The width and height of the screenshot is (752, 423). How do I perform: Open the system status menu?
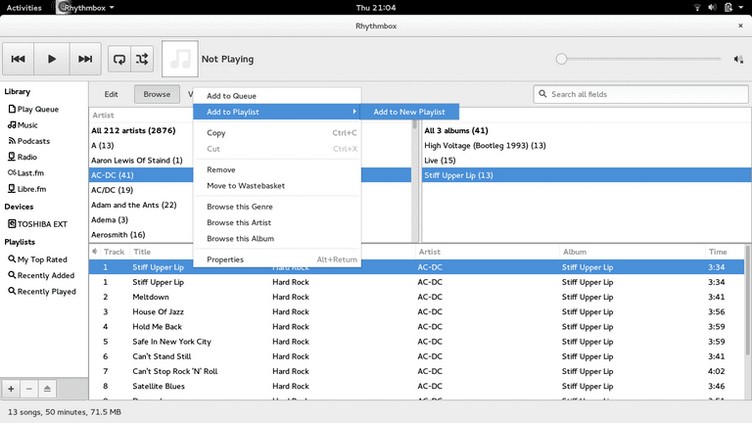tap(728, 7)
